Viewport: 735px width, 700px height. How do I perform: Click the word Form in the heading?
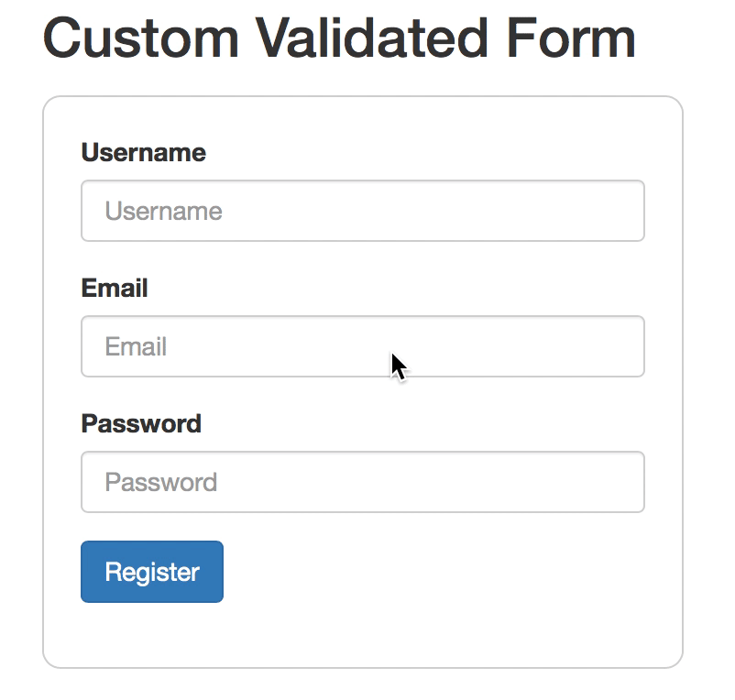point(571,38)
